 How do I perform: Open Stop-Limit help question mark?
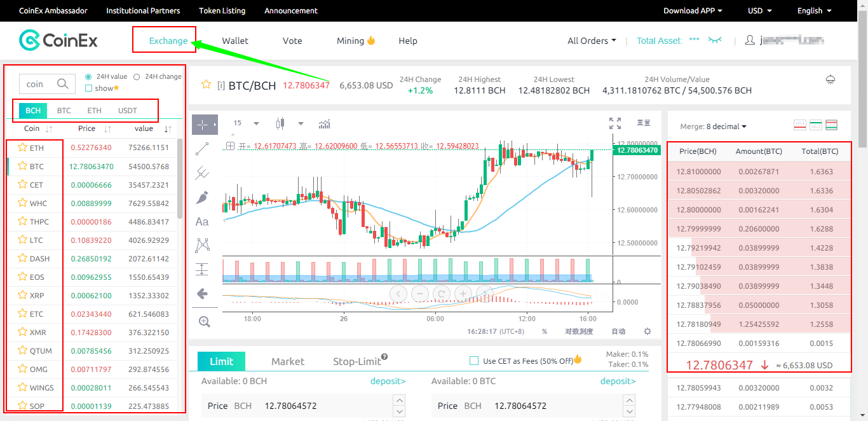384,357
